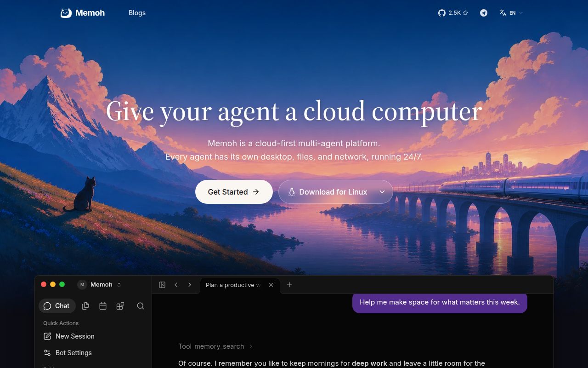Open the calendar icon in sidebar
Viewport: 588px width, 368px height.
tap(103, 306)
